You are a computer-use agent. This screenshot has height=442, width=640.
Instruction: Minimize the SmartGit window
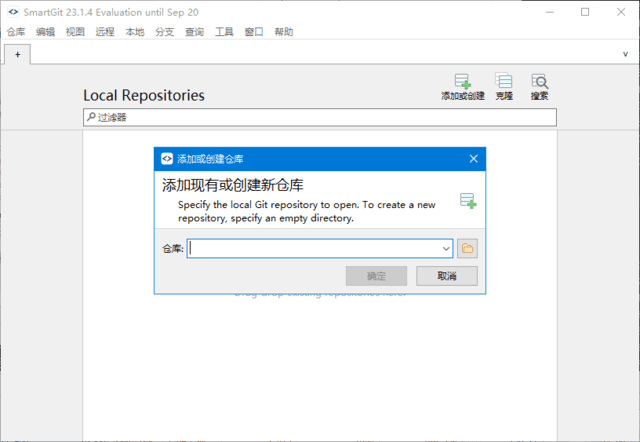[550, 12]
